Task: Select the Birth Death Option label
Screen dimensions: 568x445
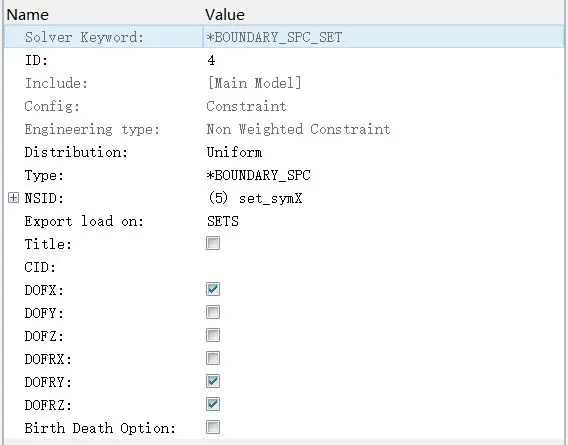Action: (100, 428)
